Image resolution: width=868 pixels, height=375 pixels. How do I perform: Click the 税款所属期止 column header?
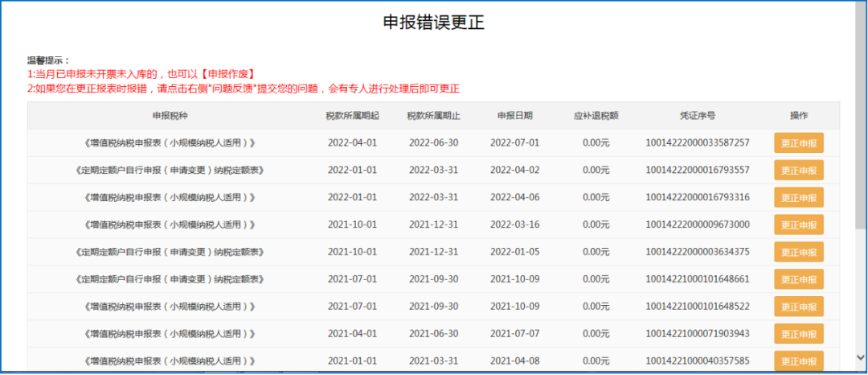[x=433, y=116]
